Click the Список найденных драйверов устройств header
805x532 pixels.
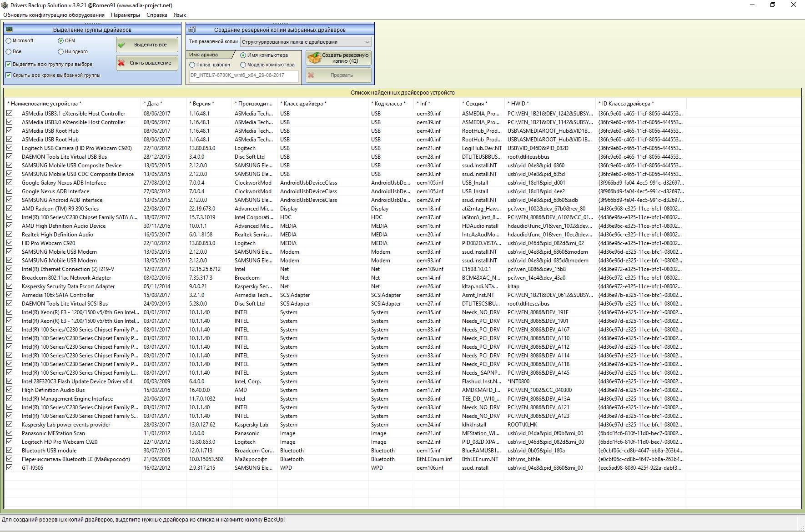(402, 92)
